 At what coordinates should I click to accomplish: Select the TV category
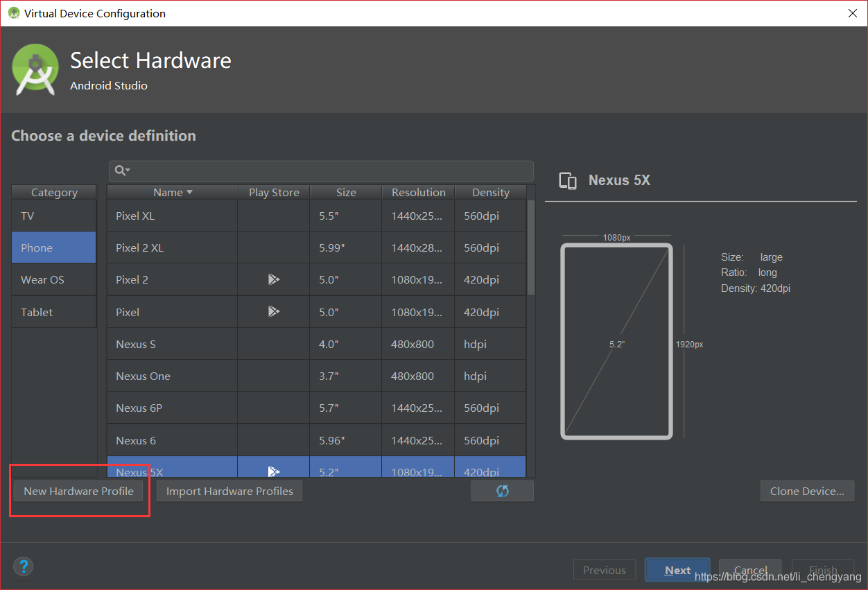click(x=54, y=216)
